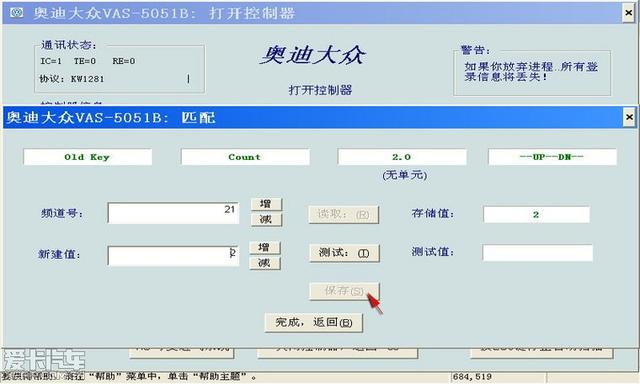Viewport: 640px width, 384px height.
Task: Click the 存储值 value box
Action: click(x=536, y=215)
